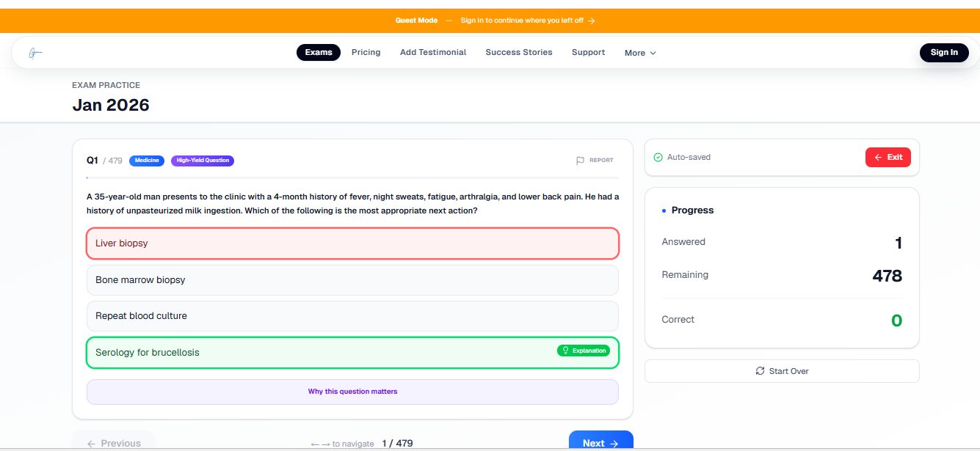Image resolution: width=980 pixels, height=451 pixels.
Task: Click the question progress bar
Action: tap(352, 177)
